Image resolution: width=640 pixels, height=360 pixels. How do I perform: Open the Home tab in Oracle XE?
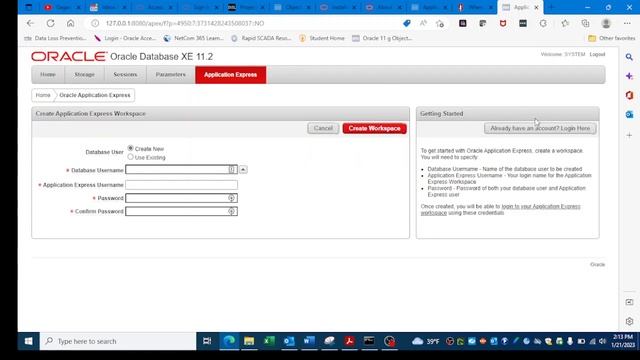(48, 75)
